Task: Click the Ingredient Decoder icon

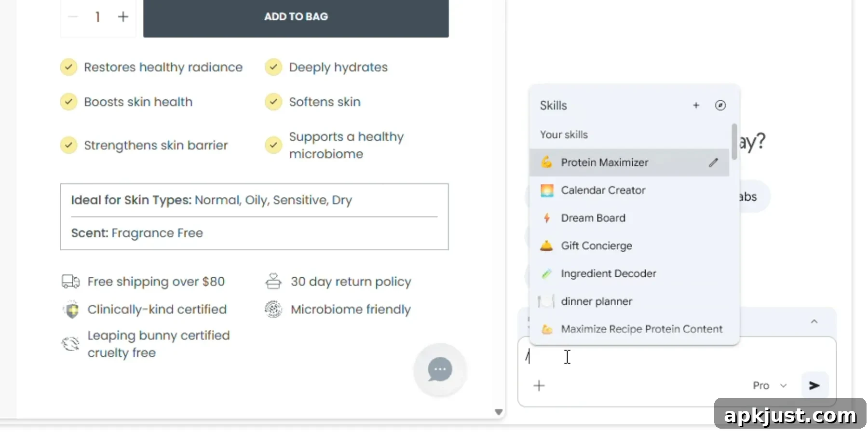Action: coord(546,273)
